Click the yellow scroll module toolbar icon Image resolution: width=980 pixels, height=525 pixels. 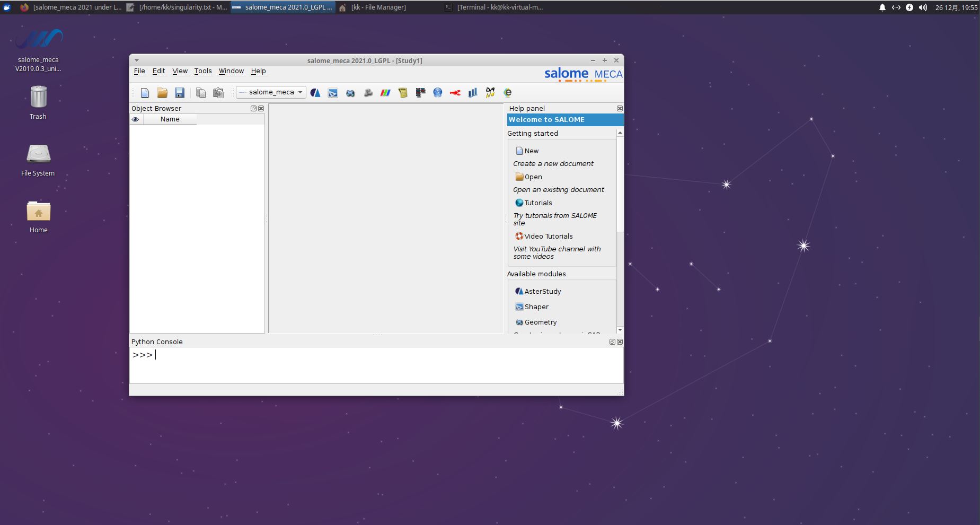click(x=403, y=93)
